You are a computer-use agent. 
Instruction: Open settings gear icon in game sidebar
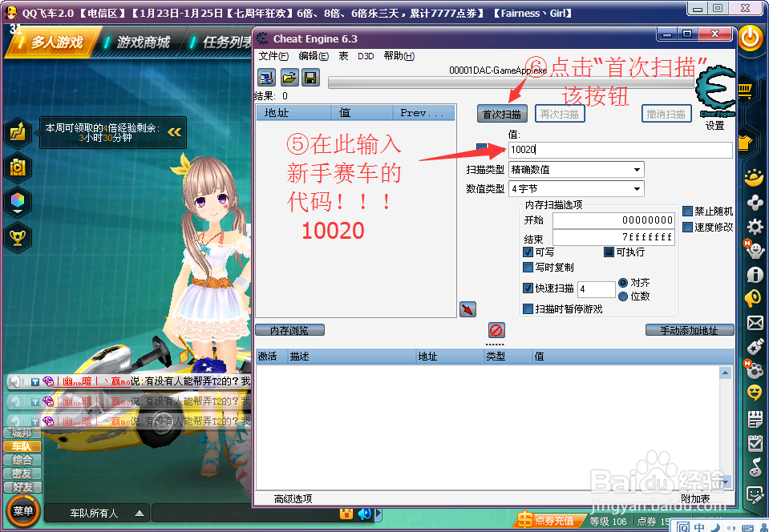tap(755, 226)
